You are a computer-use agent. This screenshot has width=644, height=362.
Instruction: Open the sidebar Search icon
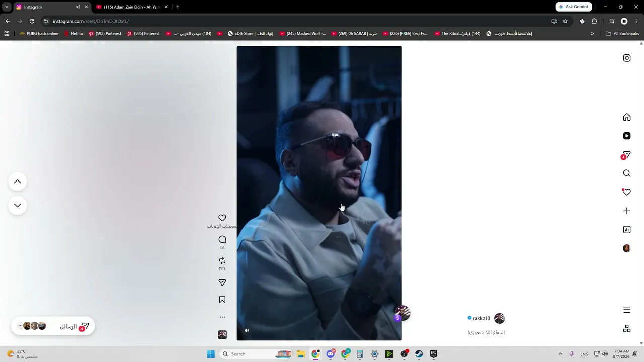point(627,173)
